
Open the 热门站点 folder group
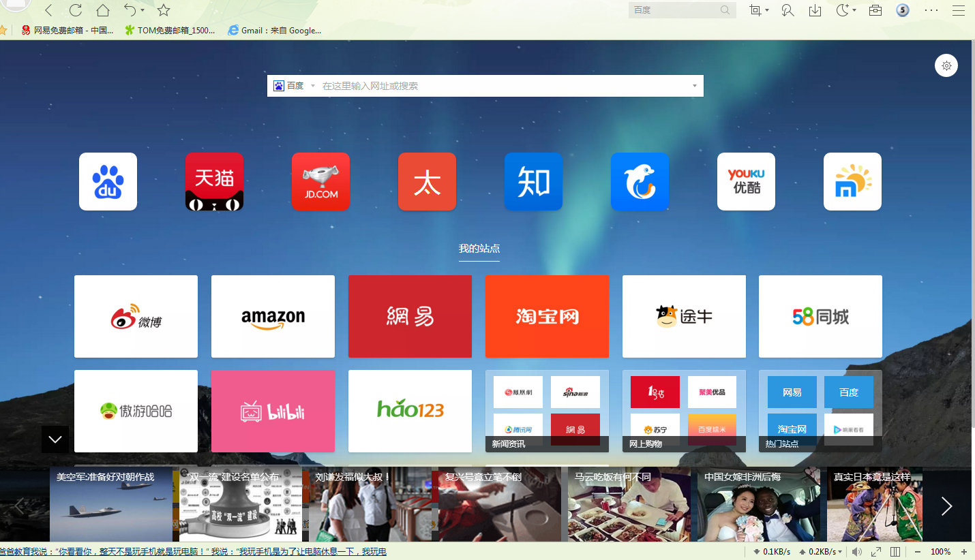[820, 411]
